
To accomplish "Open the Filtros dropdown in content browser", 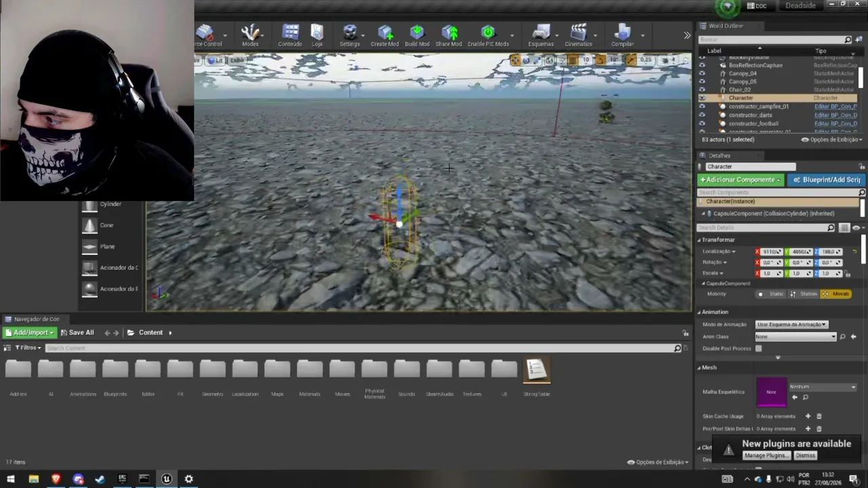I will tap(27, 348).
